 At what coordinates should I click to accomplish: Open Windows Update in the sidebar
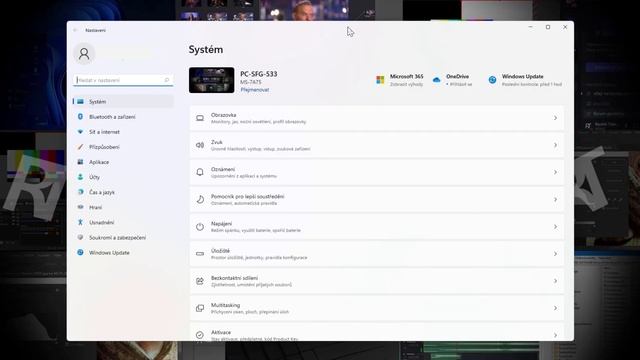click(x=123, y=252)
